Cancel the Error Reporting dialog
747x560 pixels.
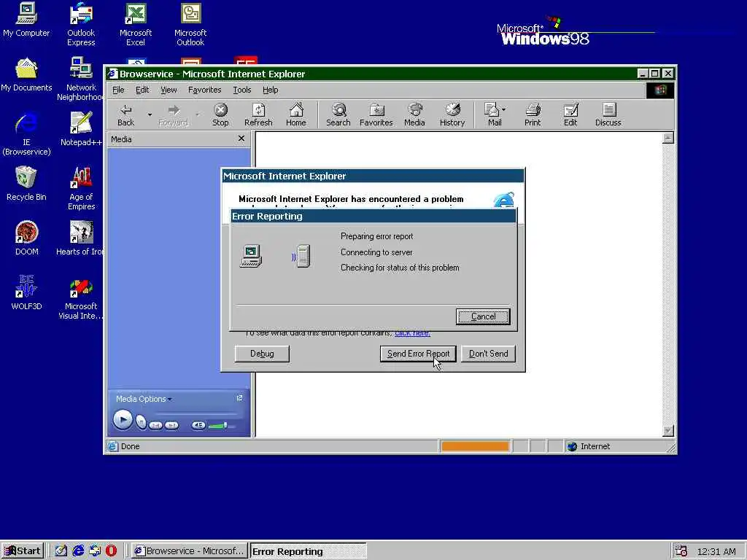pos(483,316)
